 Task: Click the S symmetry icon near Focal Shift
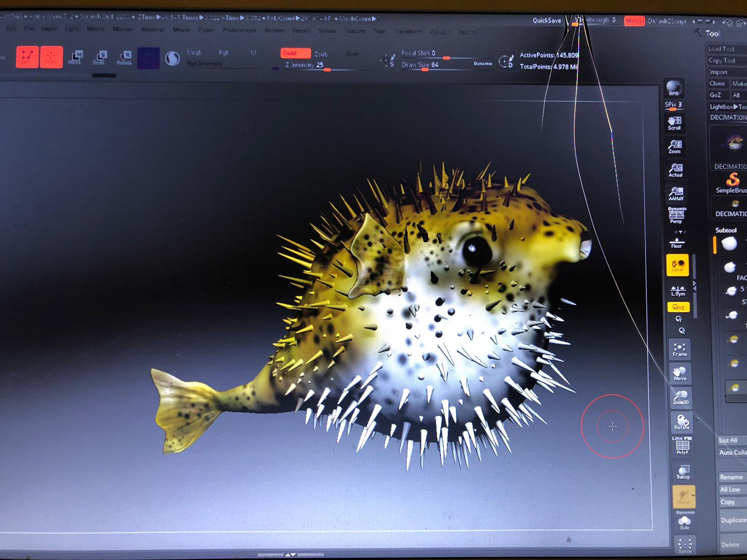coord(387,61)
